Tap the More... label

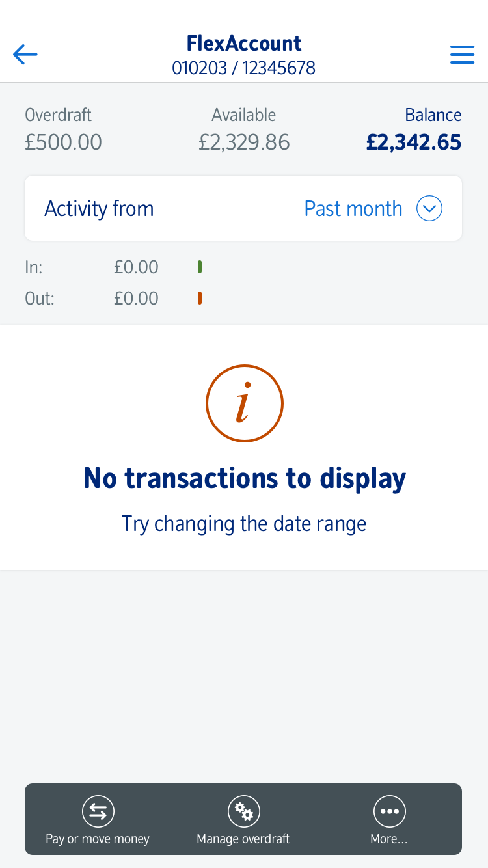click(389, 839)
